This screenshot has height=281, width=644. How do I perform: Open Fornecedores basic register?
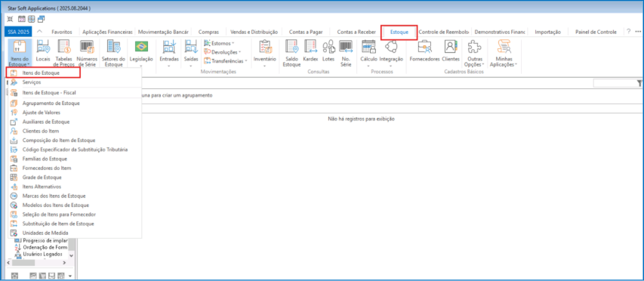pyautogui.click(x=424, y=51)
